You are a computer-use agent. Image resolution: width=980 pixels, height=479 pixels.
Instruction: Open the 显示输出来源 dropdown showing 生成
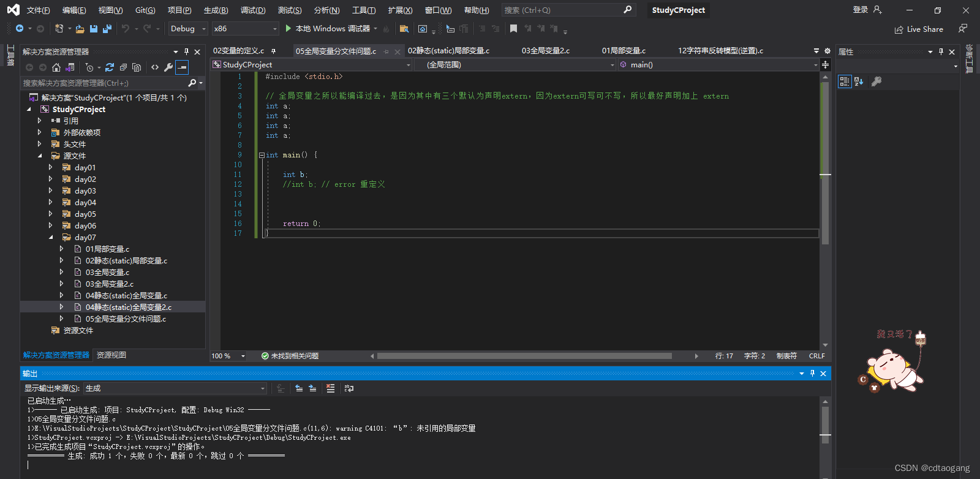(x=175, y=388)
